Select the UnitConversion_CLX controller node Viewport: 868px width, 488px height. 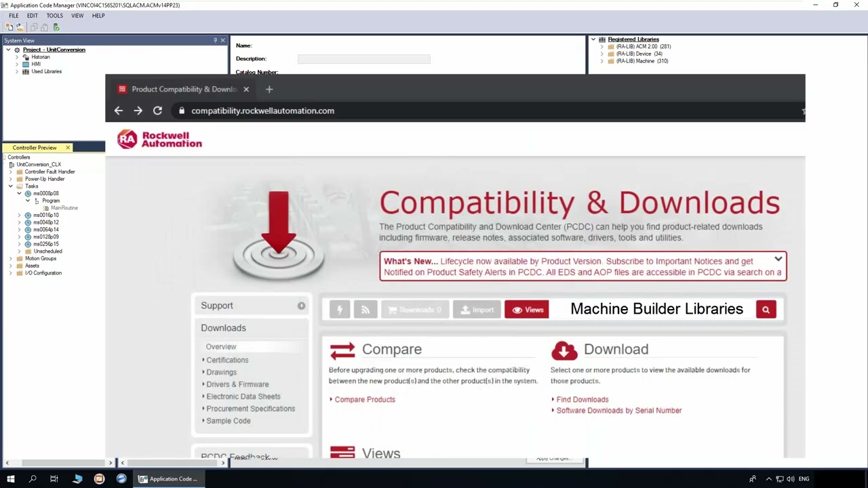pos(39,165)
